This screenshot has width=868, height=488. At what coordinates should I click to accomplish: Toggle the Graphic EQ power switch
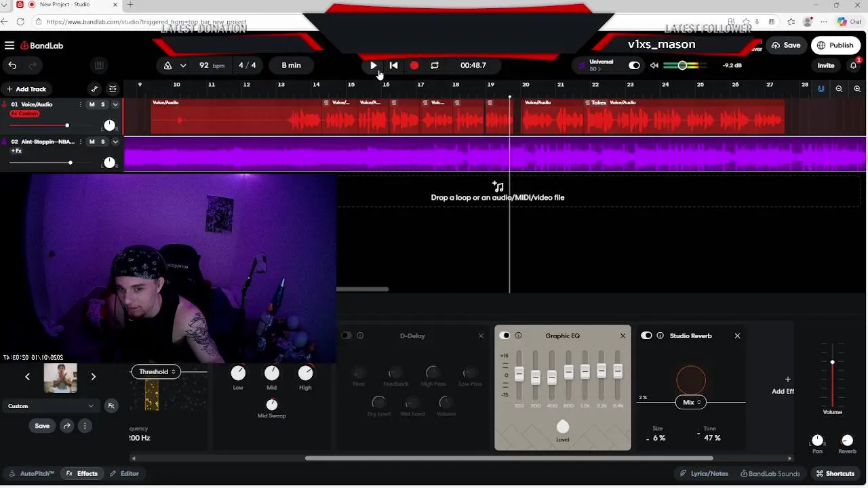[x=505, y=335]
